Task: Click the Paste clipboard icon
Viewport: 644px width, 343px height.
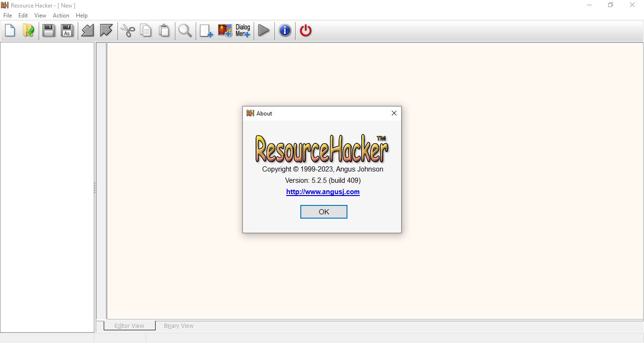Action: [164, 31]
